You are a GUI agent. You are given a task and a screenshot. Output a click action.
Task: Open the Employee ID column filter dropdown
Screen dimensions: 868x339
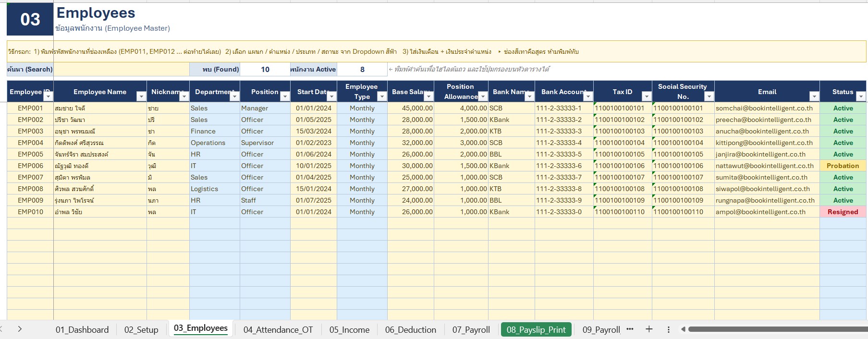[x=48, y=97]
